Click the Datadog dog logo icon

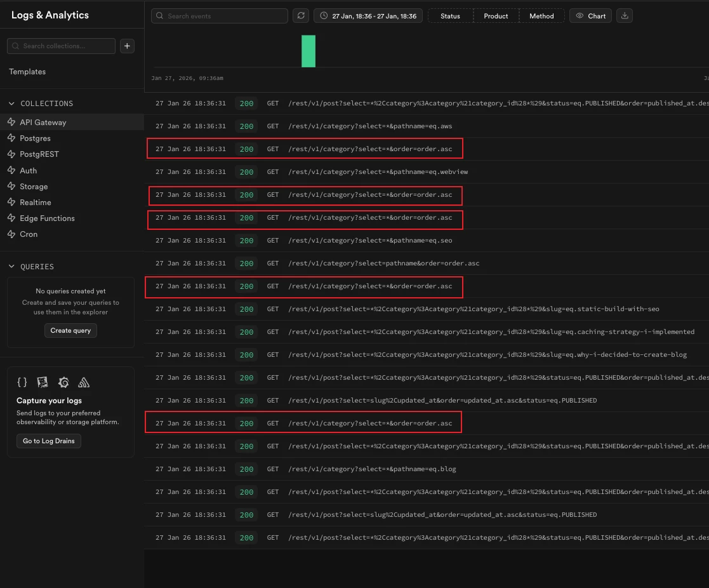coord(43,382)
